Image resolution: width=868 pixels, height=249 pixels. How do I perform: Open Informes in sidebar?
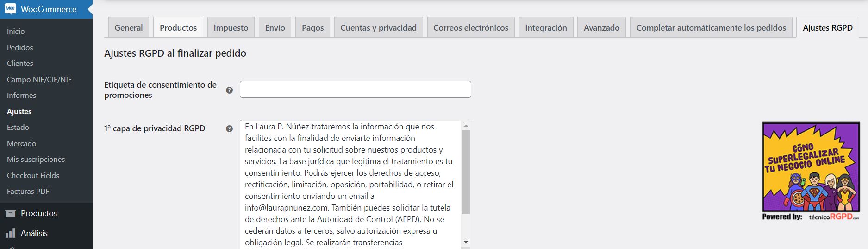click(21, 95)
